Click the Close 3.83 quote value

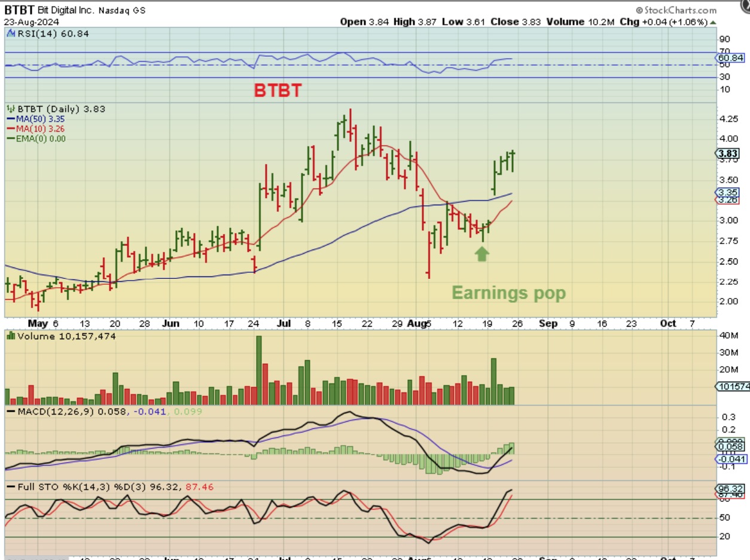516,22
